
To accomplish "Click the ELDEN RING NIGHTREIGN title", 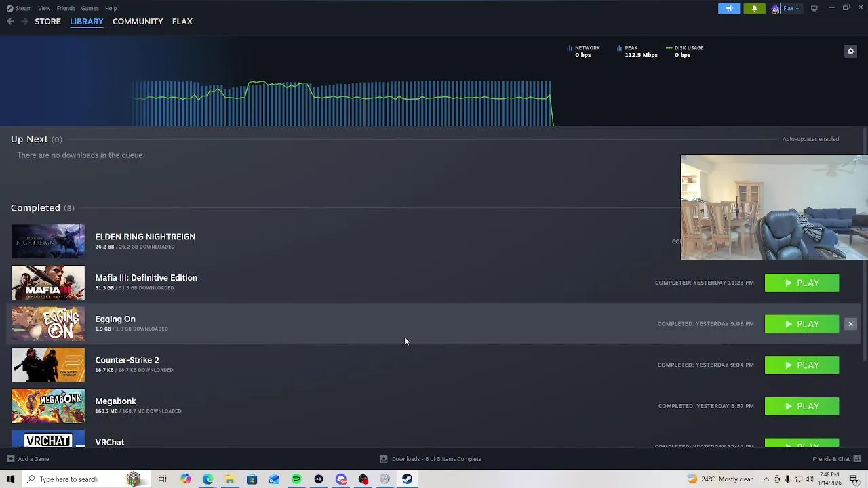I will pyautogui.click(x=145, y=237).
